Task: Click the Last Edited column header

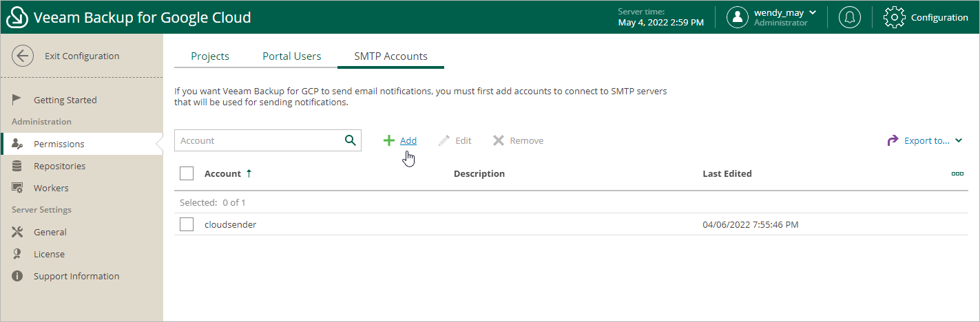Action: coord(727,173)
